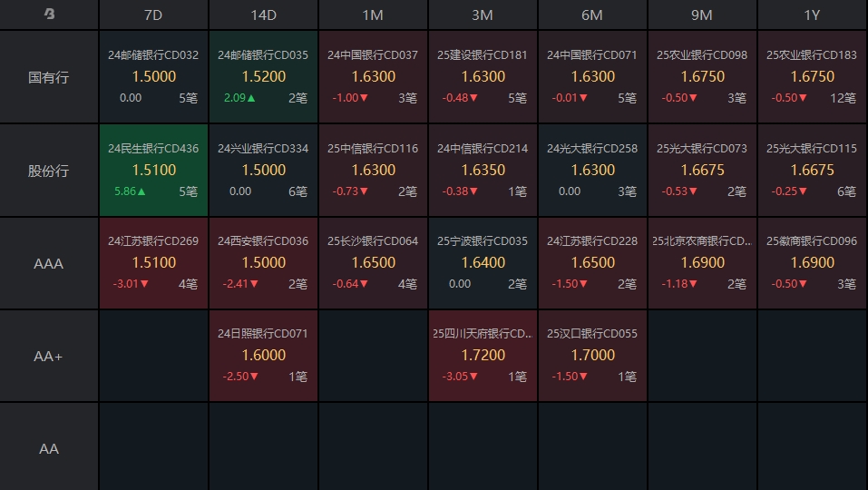Click the logo icon in the table corner

(x=49, y=14)
